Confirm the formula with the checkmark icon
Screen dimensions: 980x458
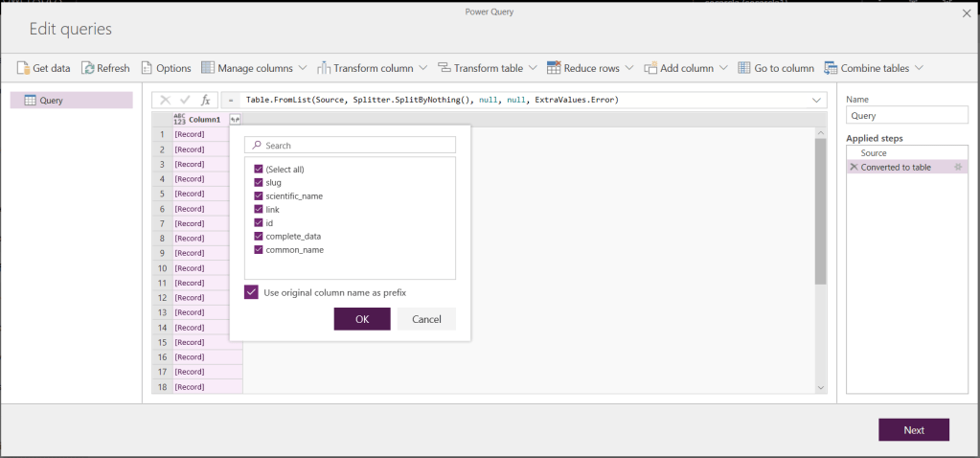[x=186, y=100]
